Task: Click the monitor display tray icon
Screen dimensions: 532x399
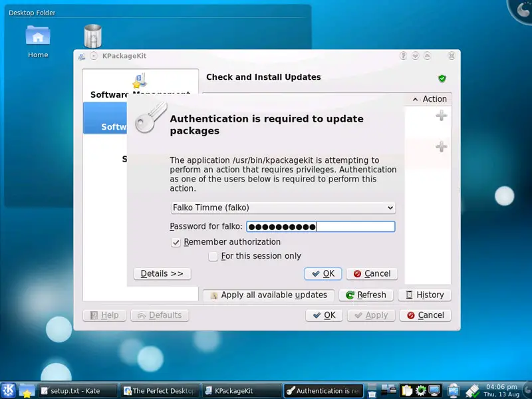Action: [435, 390]
